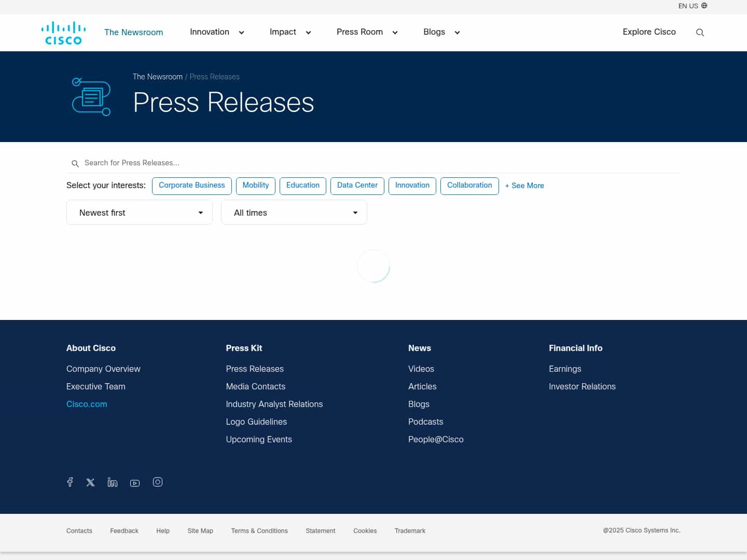
Task: Select the Mobility interest chip
Action: [x=255, y=186]
